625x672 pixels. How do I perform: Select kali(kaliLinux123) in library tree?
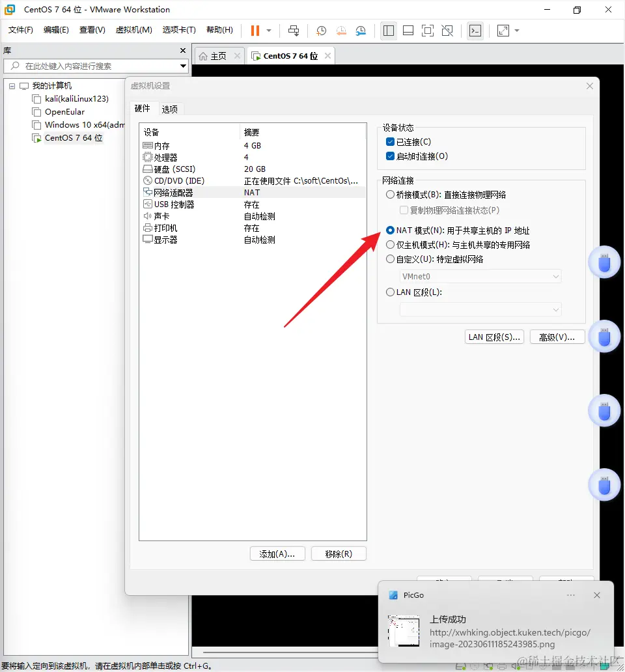coord(77,99)
